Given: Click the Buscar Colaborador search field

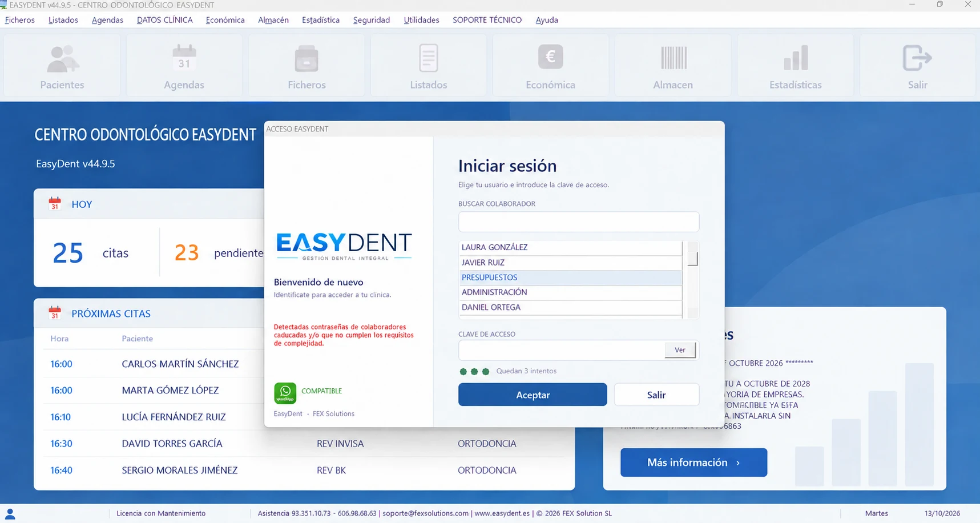Looking at the screenshot, I should click(x=579, y=222).
